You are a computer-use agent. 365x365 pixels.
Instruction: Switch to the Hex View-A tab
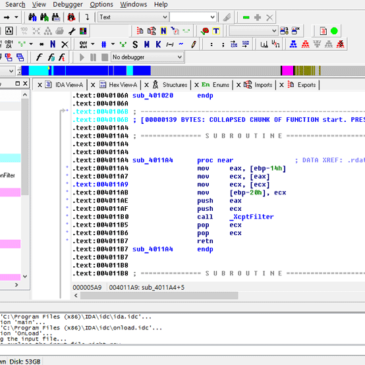coord(118,85)
